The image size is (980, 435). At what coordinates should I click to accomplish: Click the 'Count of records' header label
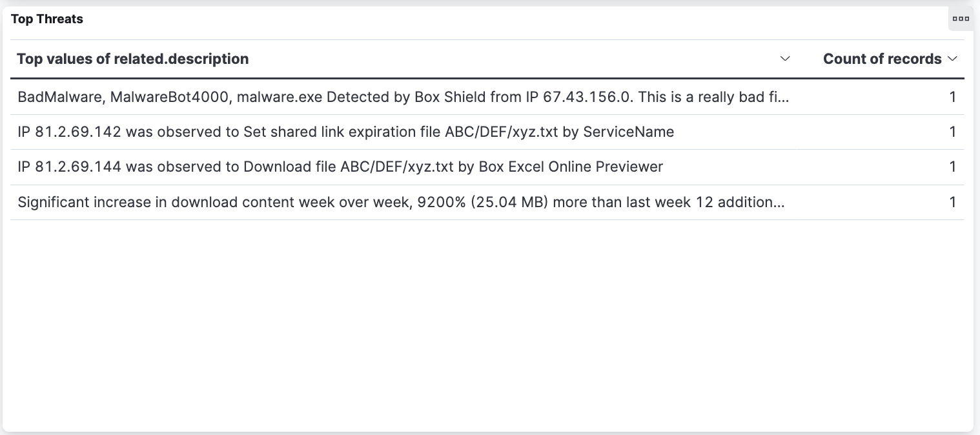[882, 59]
